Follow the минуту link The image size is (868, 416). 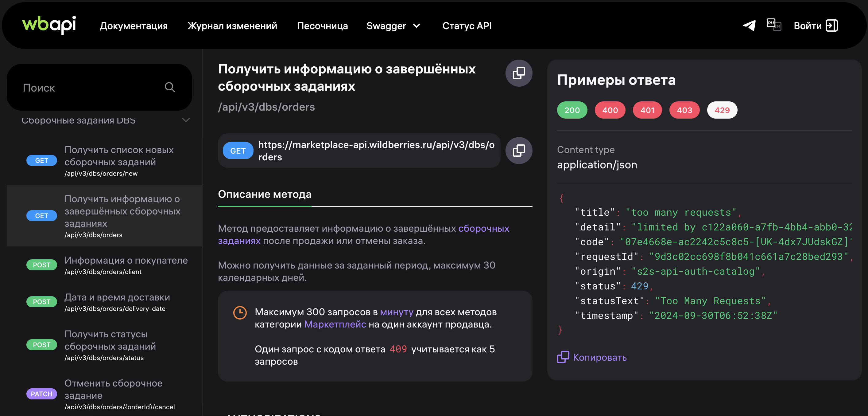click(397, 312)
